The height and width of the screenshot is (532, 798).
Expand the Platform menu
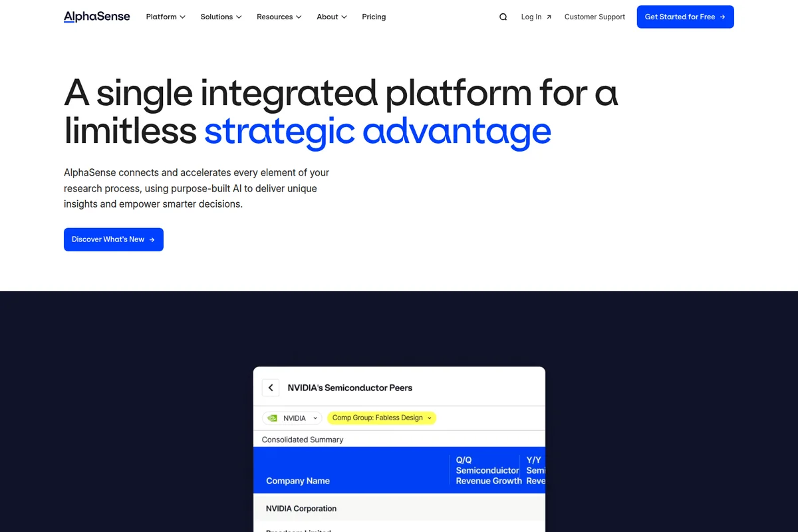coord(165,17)
